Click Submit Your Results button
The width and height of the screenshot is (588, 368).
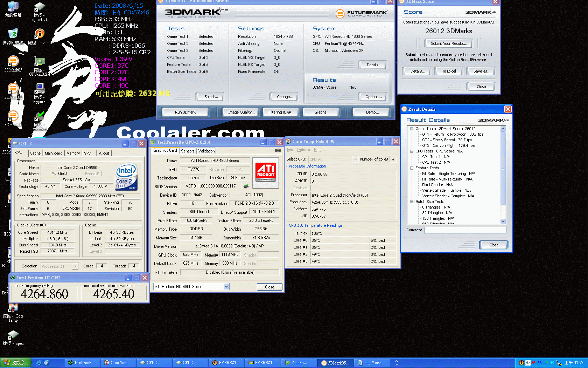coord(449,43)
